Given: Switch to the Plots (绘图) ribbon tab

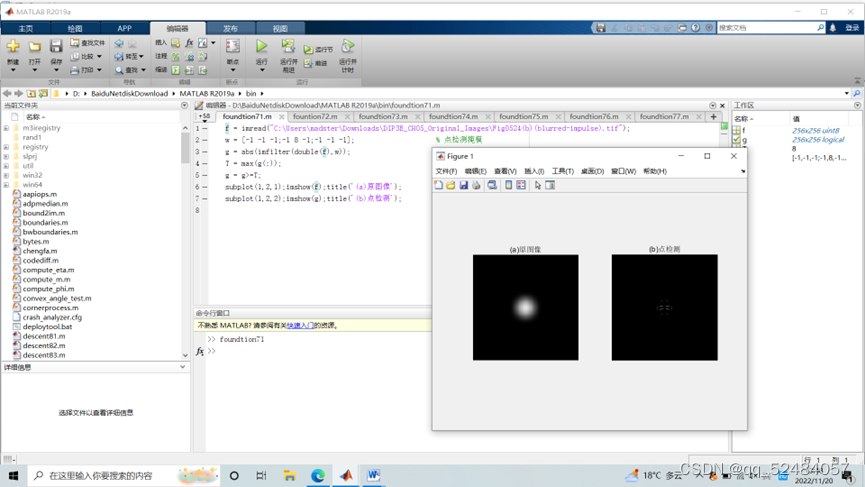Looking at the screenshot, I should 75,29.
